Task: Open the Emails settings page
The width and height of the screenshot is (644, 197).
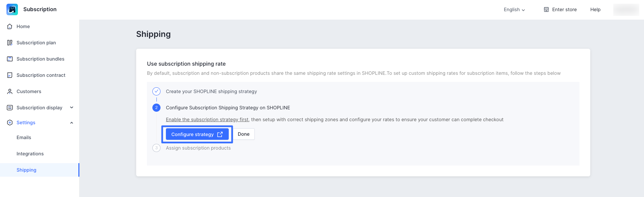Action: tap(24, 137)
